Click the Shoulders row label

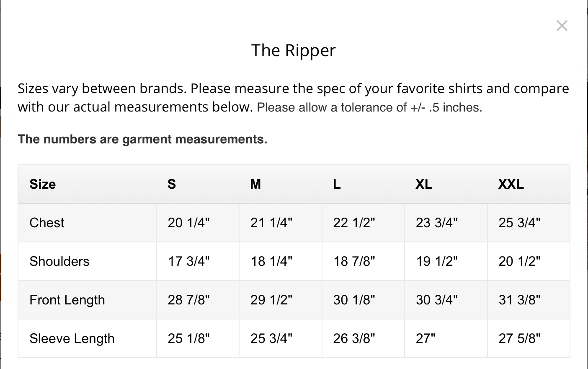click(59, 261)
